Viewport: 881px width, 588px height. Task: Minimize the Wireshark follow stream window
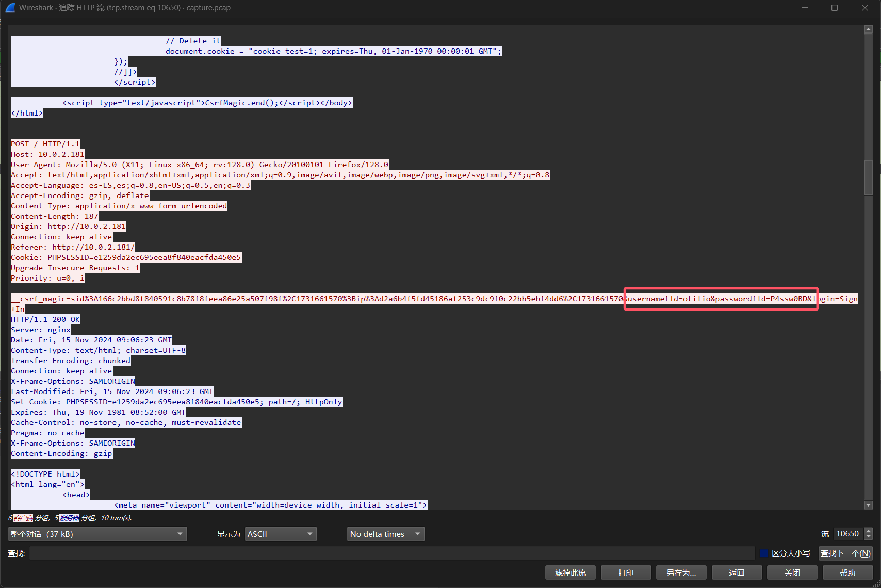click(805, 8)
